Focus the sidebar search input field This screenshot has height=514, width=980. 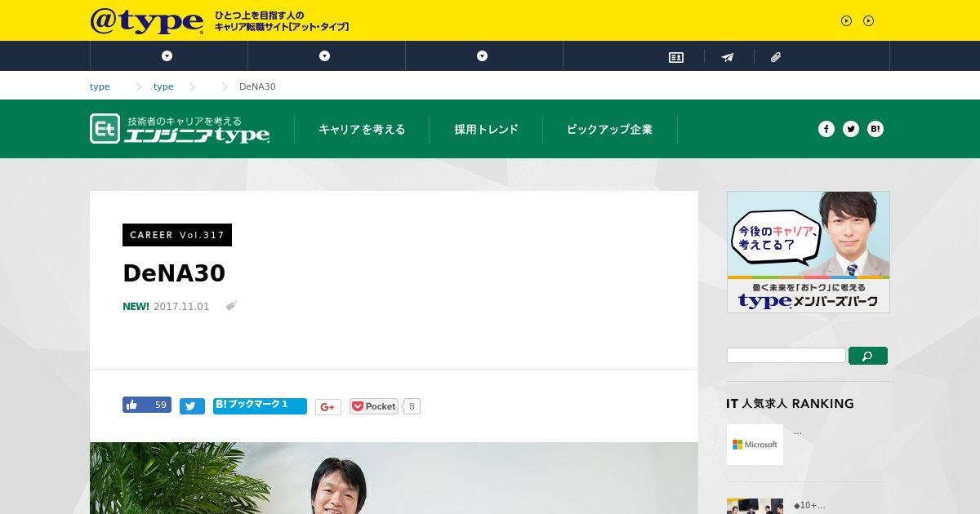coord(786,356)
